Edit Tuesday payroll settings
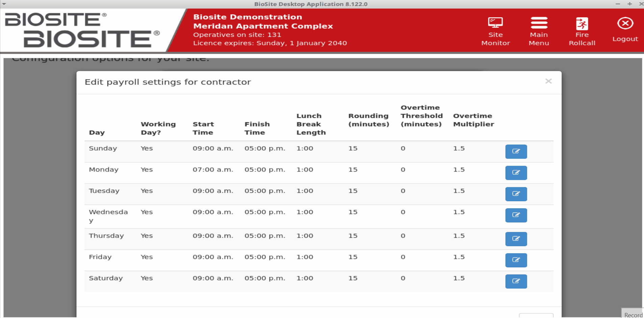644x318 pixels. pos(516,194)
